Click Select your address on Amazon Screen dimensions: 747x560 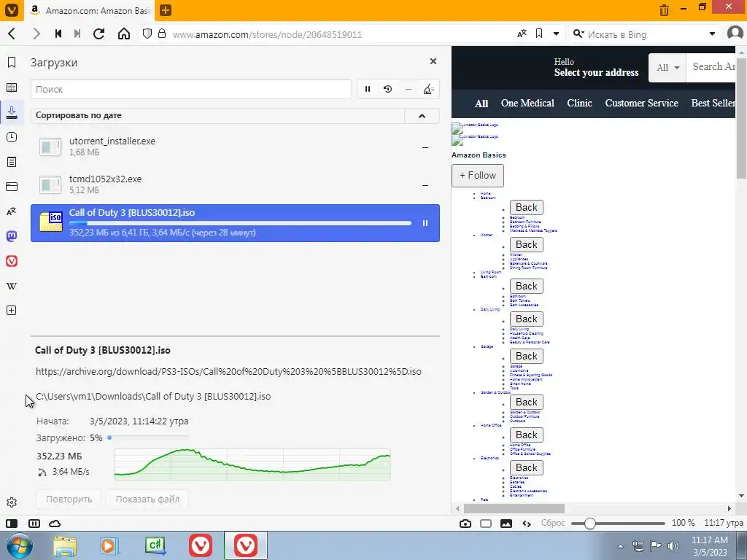[596, 72]
